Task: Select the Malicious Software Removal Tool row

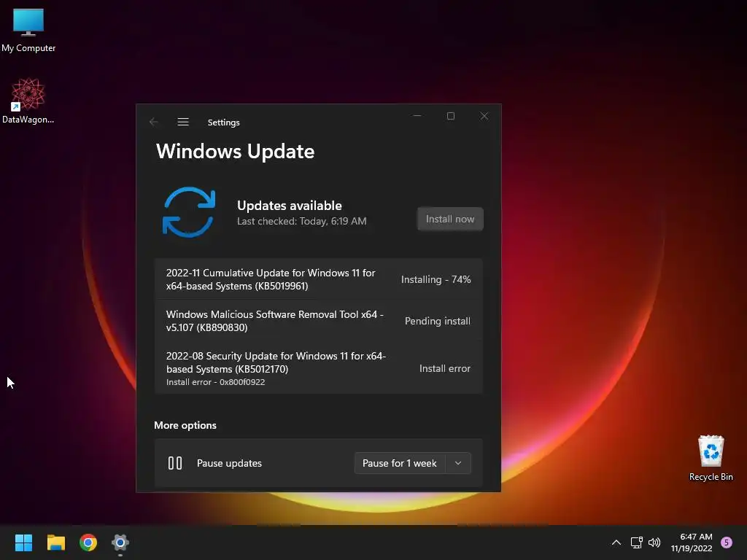Action: [x=319, y=321]
